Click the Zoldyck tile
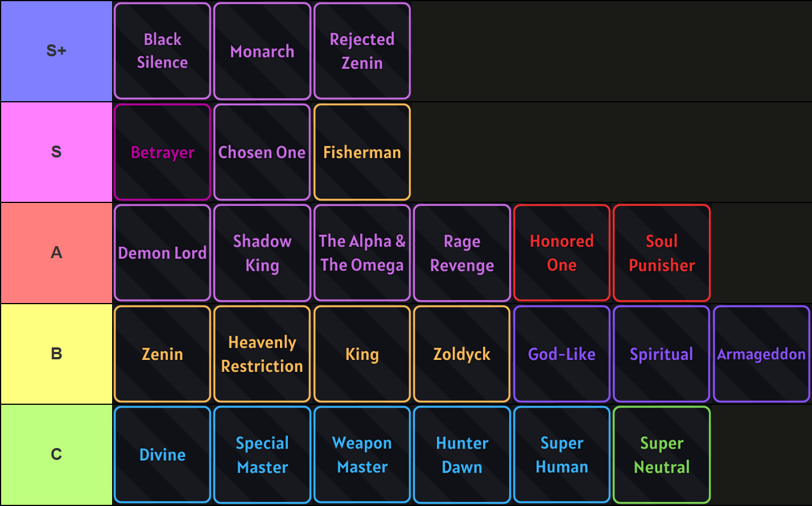Screen dimensions: 812x506 [x=462, y=354]
